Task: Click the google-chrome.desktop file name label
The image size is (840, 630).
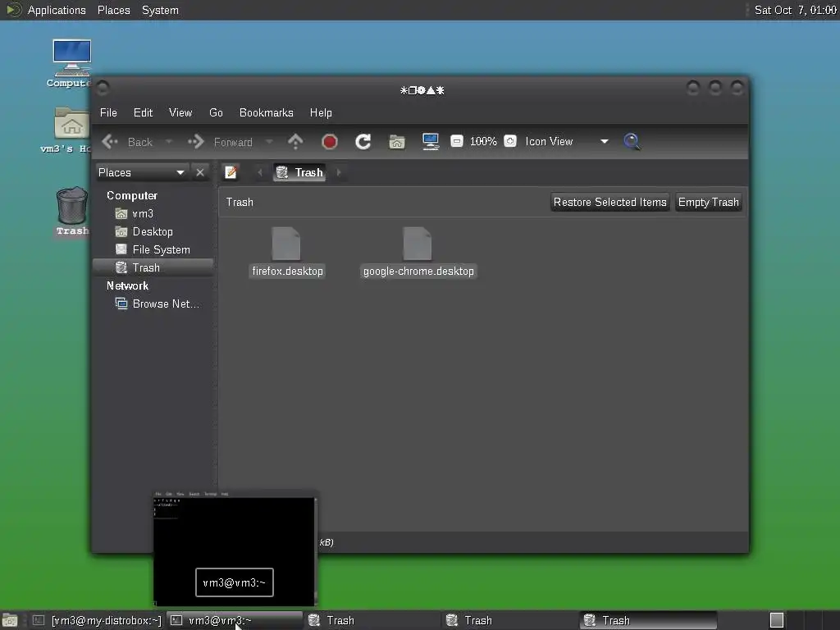Action: click(x=418, y=271)
